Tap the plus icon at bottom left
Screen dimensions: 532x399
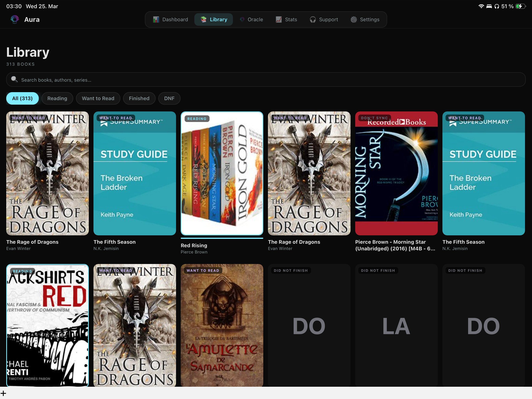(x=3, y=394)
